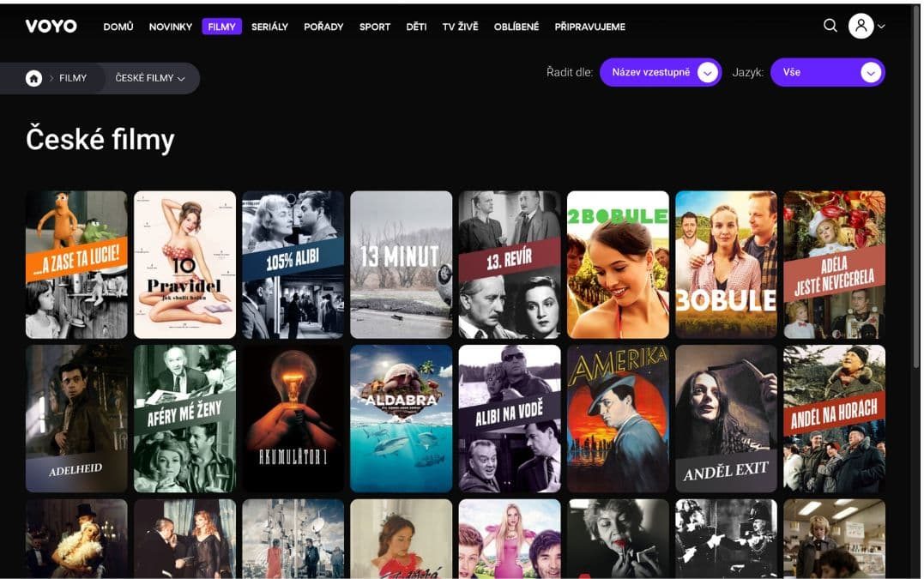The width and height of the screenshot is (924, 579).
Task: Open the Jazyk language dropdown showing Vše
Action: (x=827, y=72)
